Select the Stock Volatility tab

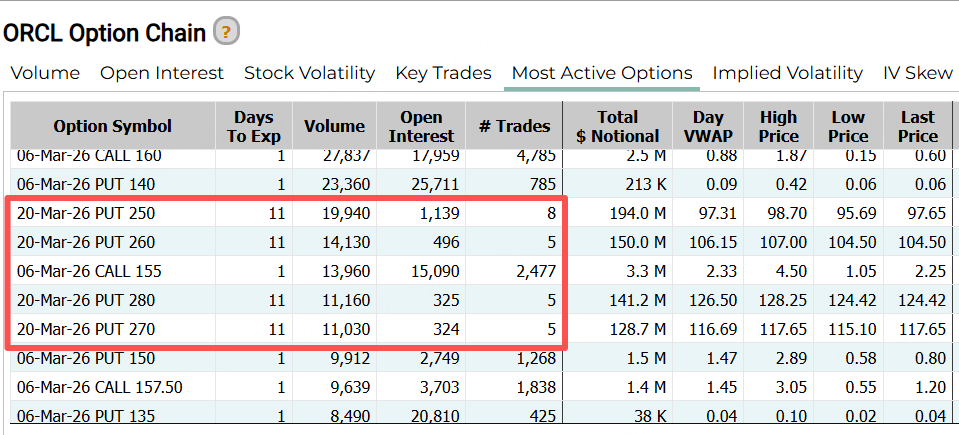309,73
